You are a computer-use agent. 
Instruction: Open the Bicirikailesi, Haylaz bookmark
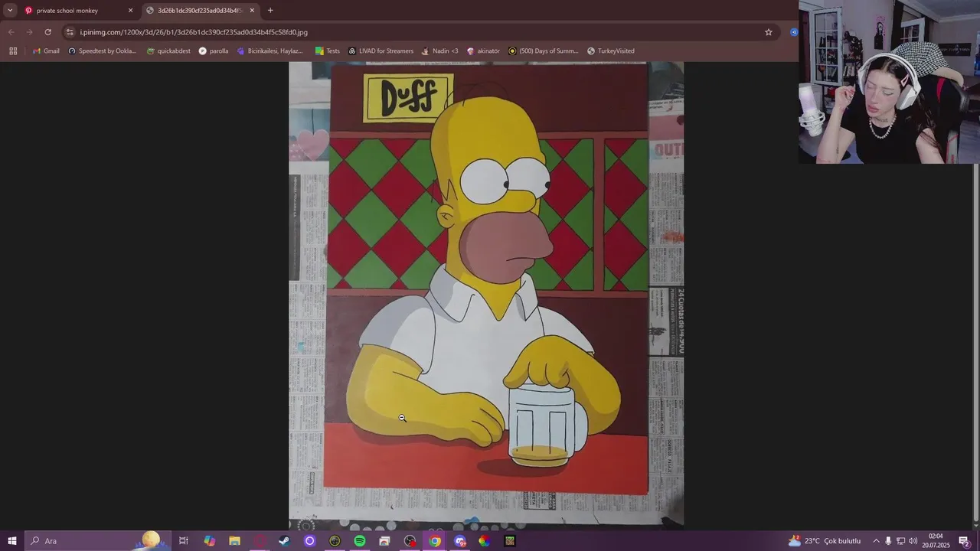click(x=269, y=51)
